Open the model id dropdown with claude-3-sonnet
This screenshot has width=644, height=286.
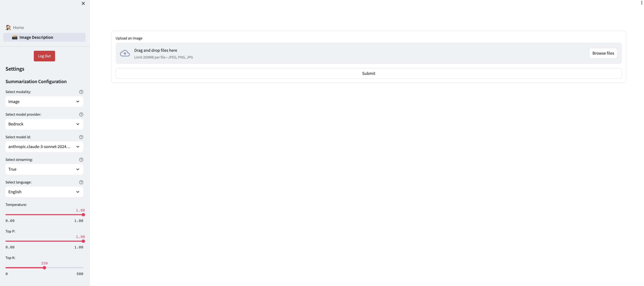click(44, 147)
